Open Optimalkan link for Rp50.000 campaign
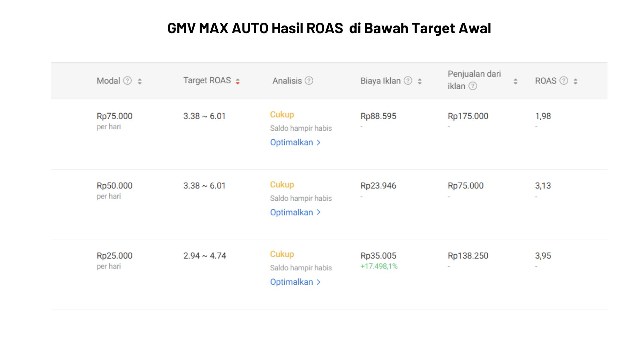The height and width of the screenshot is (362, 644). click(291, 213)
